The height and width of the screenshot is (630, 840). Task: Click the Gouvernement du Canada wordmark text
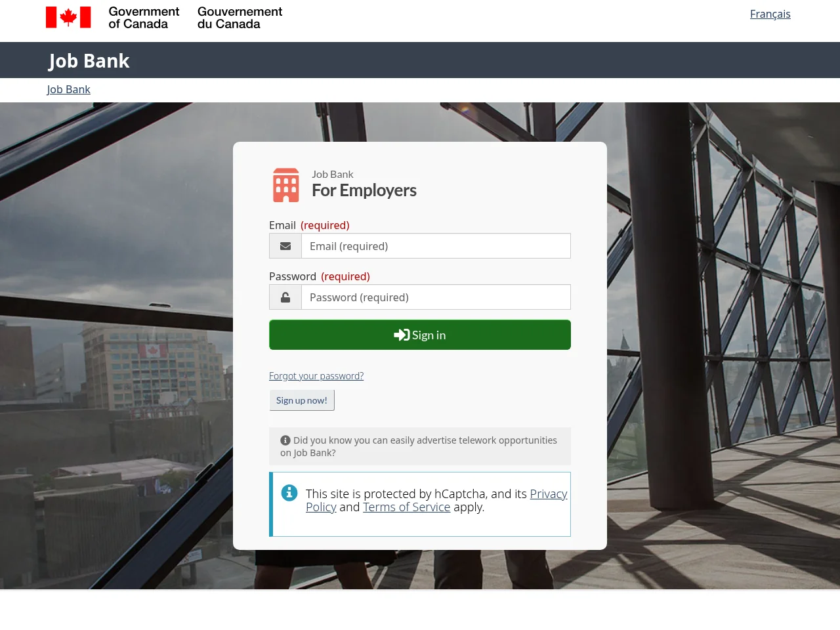pos(240,18)
